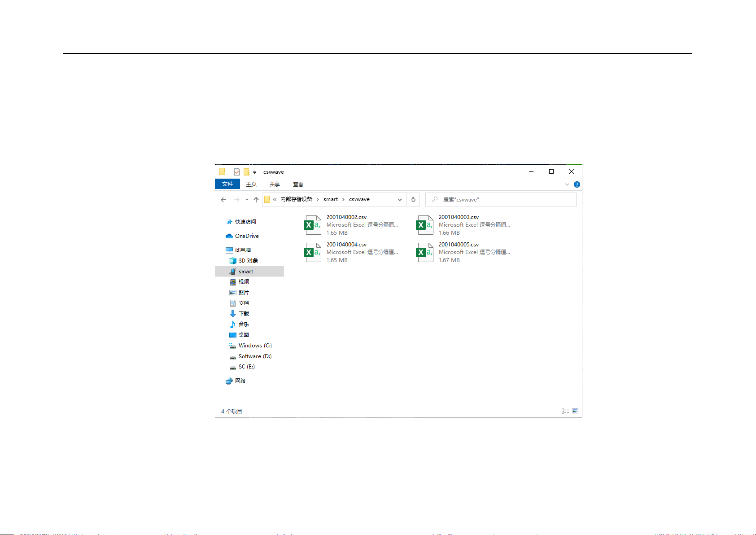Select the smart device in navigation pane
Viewport: 756px width, 535px height.
coord(249,272)
